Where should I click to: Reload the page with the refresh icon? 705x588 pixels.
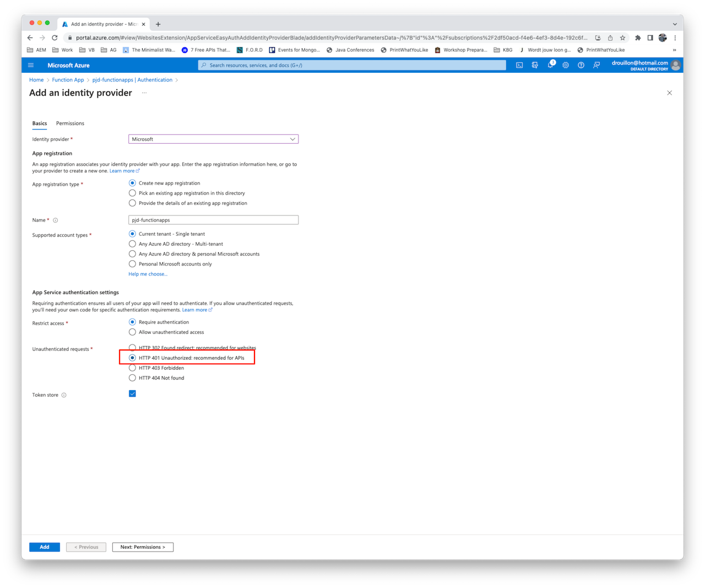(x=55, y=37)
